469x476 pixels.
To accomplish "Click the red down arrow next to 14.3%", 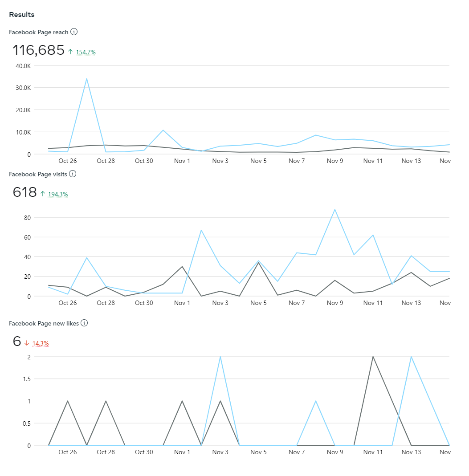I will 27,343.
